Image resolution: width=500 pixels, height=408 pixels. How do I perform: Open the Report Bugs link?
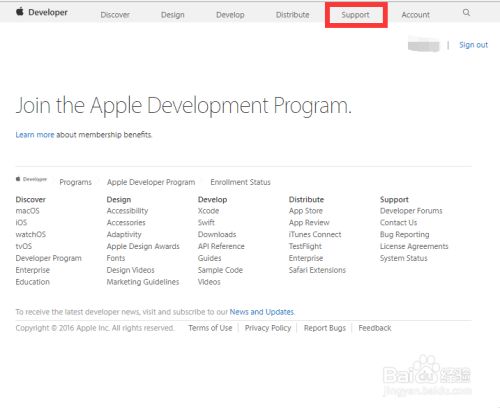(x=325, y=328)
